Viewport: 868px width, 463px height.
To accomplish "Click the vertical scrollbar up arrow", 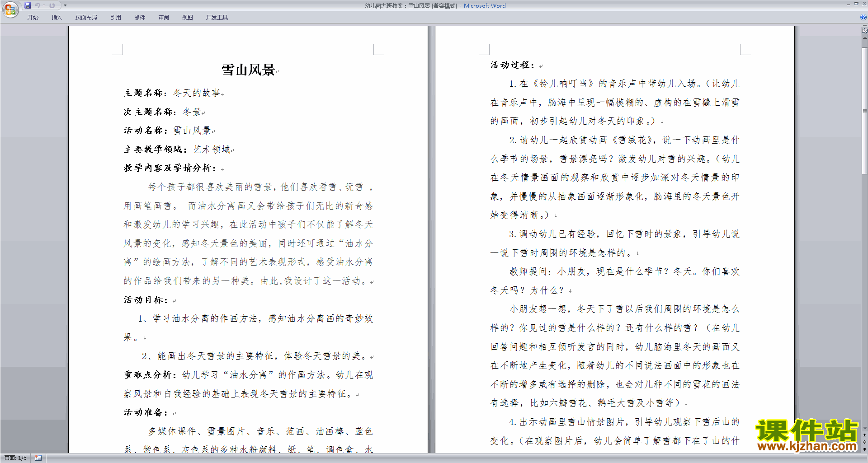I will [x=864, y=38].
